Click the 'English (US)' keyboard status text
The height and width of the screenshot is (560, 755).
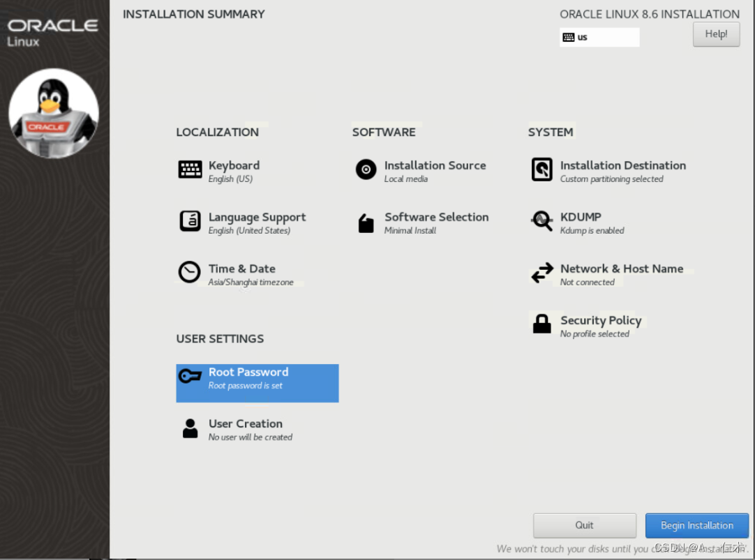pyautogui.click(x=230, y=179)
